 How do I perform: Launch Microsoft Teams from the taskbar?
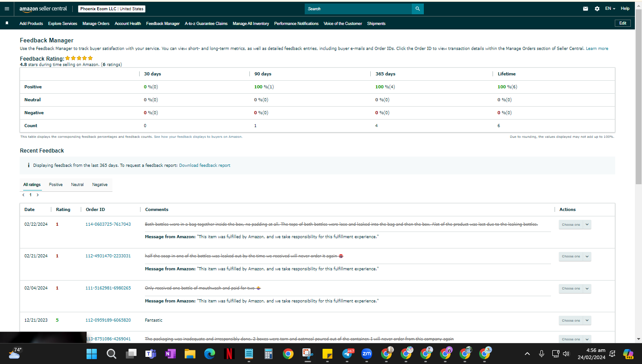150,354
